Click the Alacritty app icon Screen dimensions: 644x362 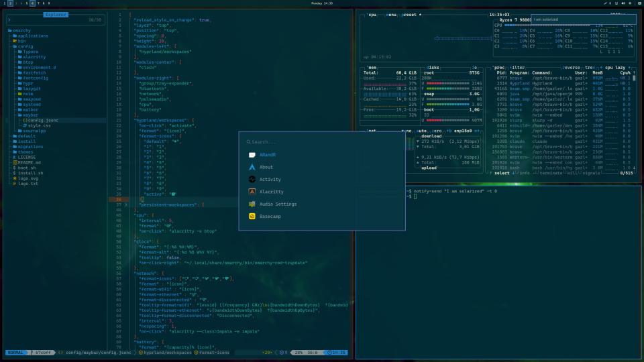[x=252, y=192]
